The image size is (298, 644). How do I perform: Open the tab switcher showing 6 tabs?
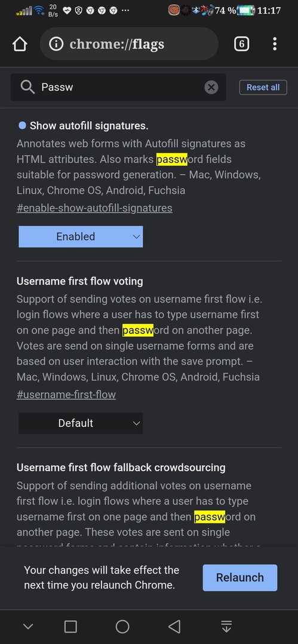pyautogui.click(x=242, y=44)
